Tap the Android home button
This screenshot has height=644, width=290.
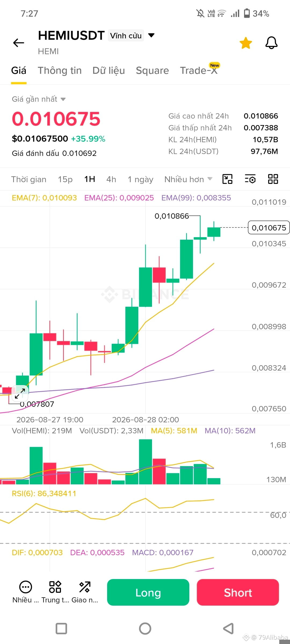(x=145, y=628)
